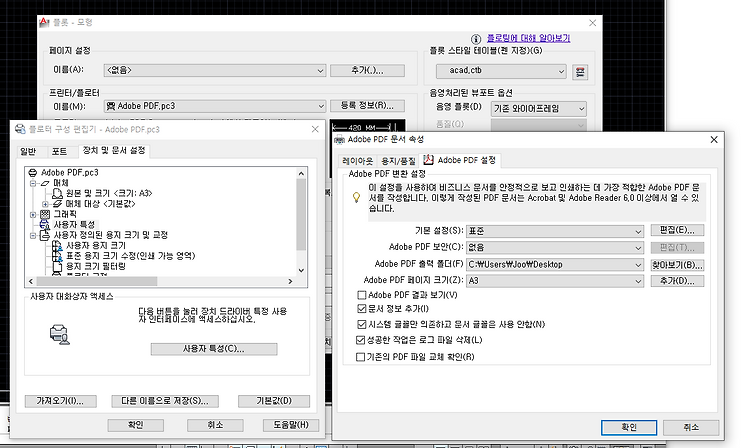The image size is (750, 448).
Task: Click the 그래픽 graphics node icon
Action: pyautogui.click(x=45, y=214)
